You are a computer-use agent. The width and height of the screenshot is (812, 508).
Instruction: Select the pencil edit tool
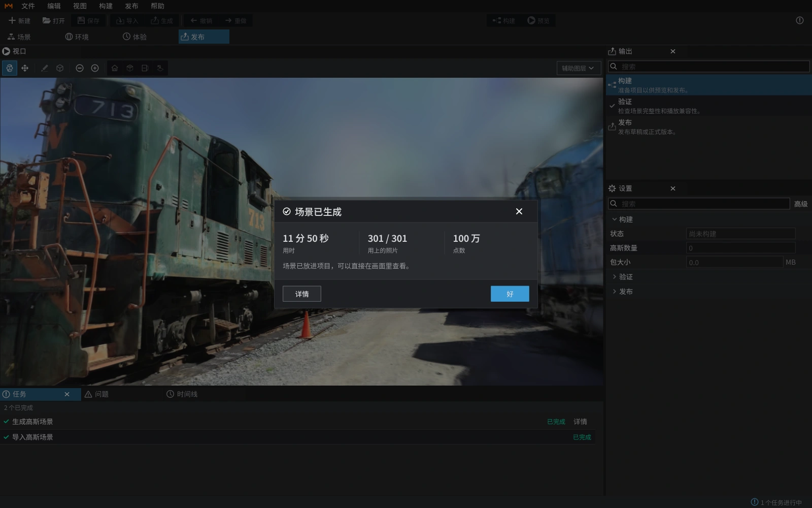pyautogui.click(x=45, y=68)
